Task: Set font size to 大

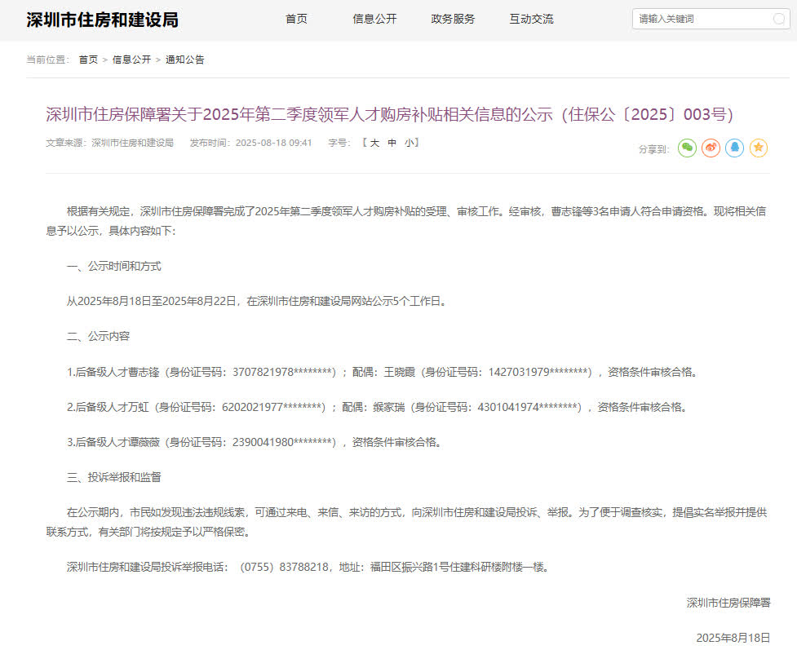Action: point(374,143)
